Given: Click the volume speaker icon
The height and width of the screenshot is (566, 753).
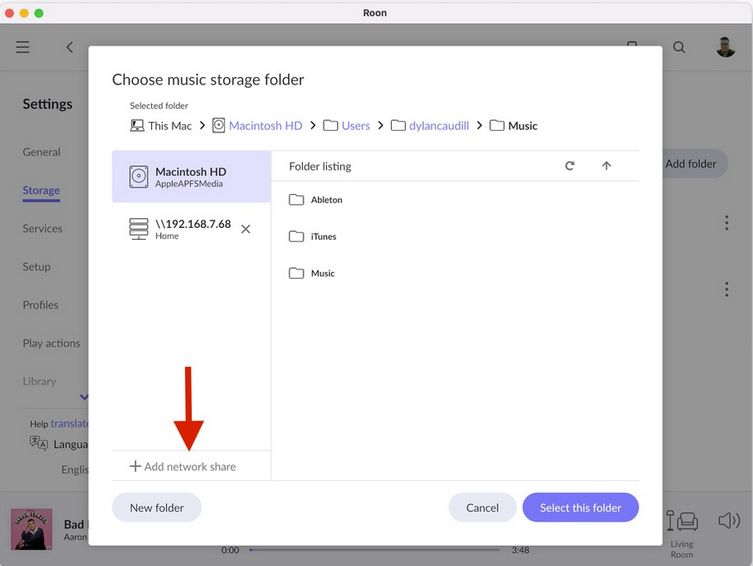Looking at the screenshot, I should (x=729, y=520).
